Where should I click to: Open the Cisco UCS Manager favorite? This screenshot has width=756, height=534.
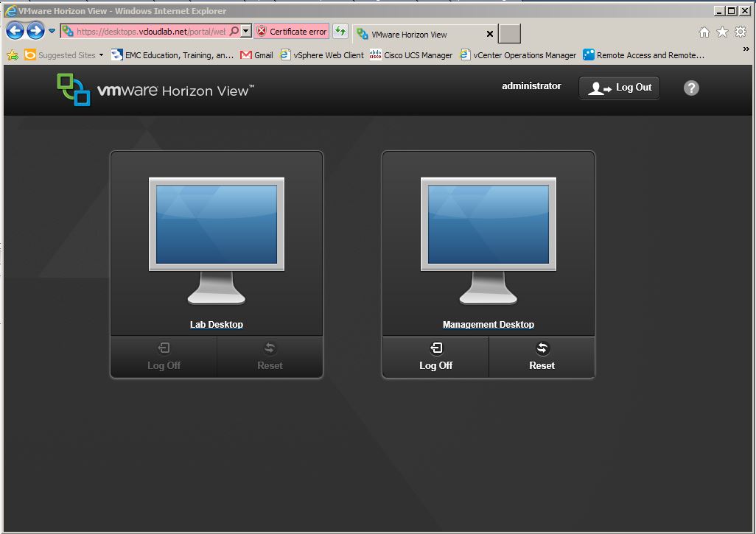(410, 55)
